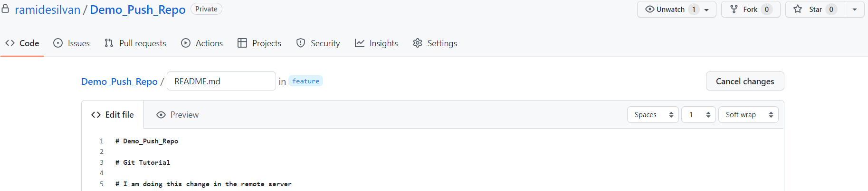
Task: Open the ramidesilvan profile link
Action: click(x=48, y=10)
